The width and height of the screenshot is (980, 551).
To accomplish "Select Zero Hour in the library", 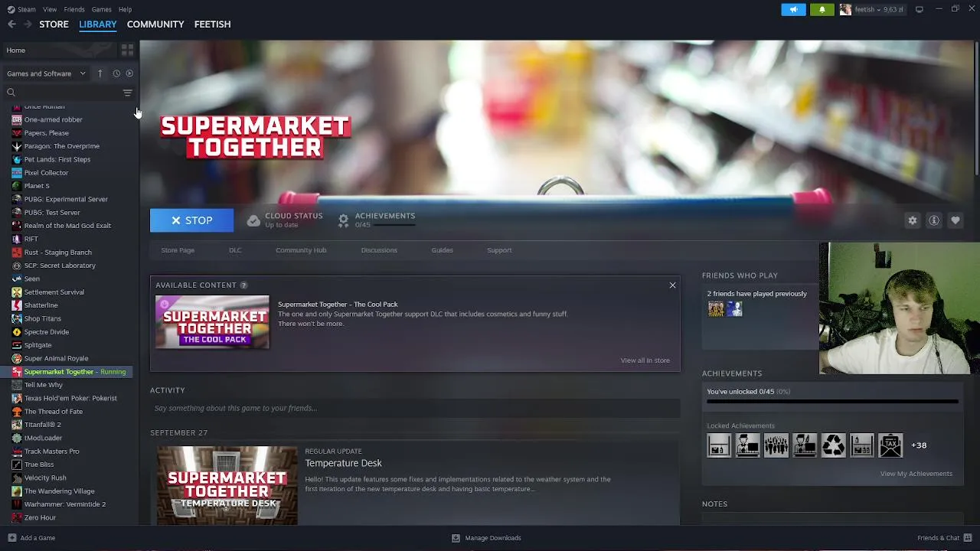I will point(40,517).
